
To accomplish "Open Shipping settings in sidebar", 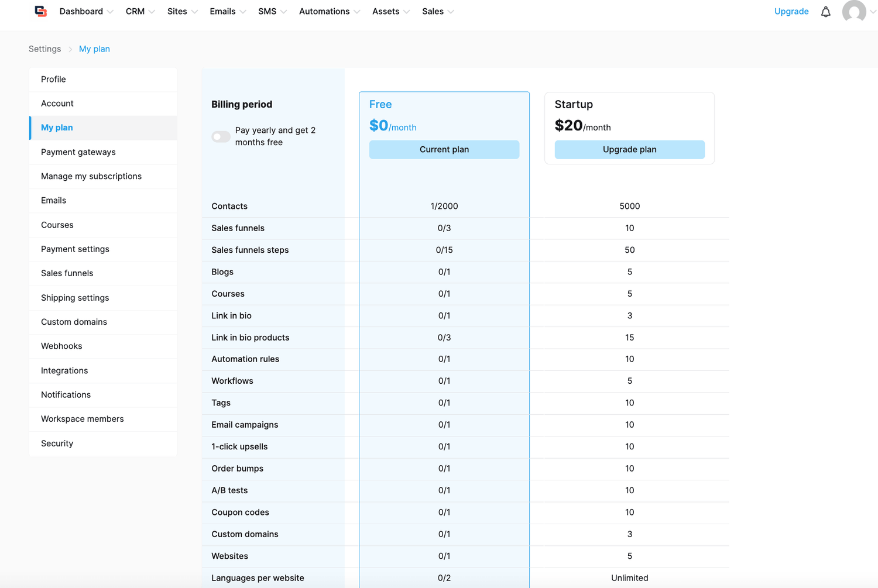I will pyautogui.click(x=103, y=298).
